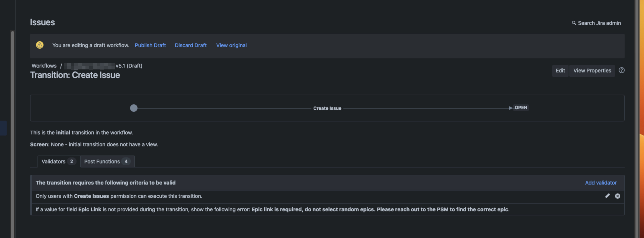Click the Epic Link validator row
Screen dimensions: 644x238
(328, 210)
